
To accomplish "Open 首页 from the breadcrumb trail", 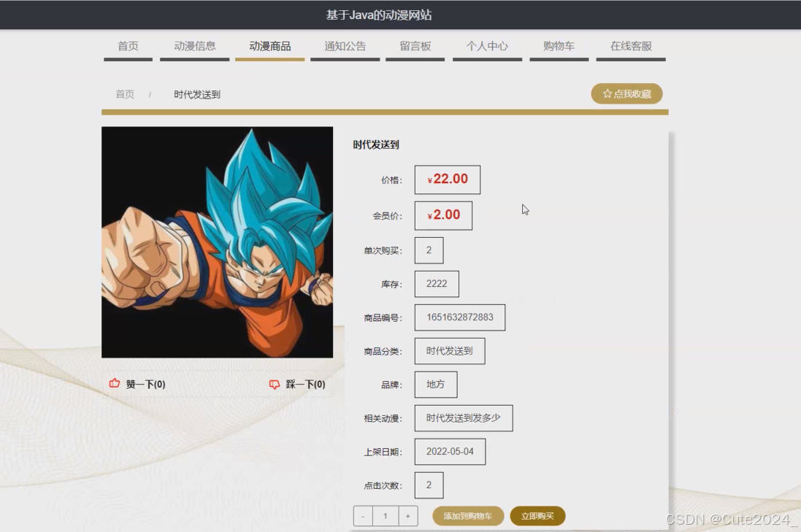I will (x=124, y=93).
